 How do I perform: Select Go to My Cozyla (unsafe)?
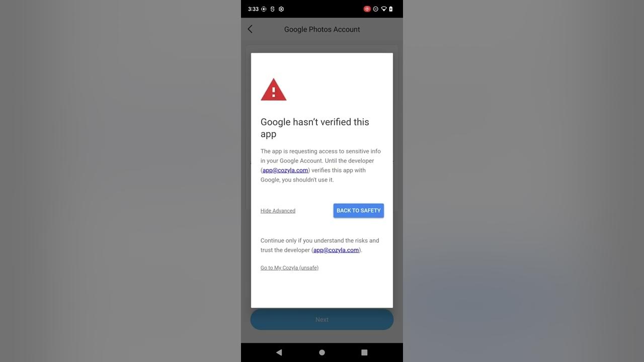click(289, 268)
